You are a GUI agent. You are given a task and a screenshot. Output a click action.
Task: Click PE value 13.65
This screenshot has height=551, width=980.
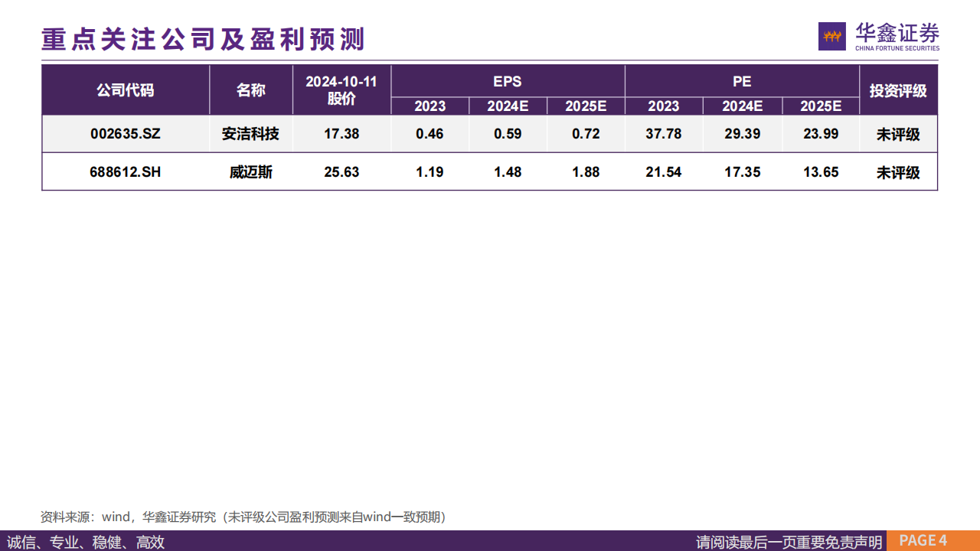click(821, 172)
